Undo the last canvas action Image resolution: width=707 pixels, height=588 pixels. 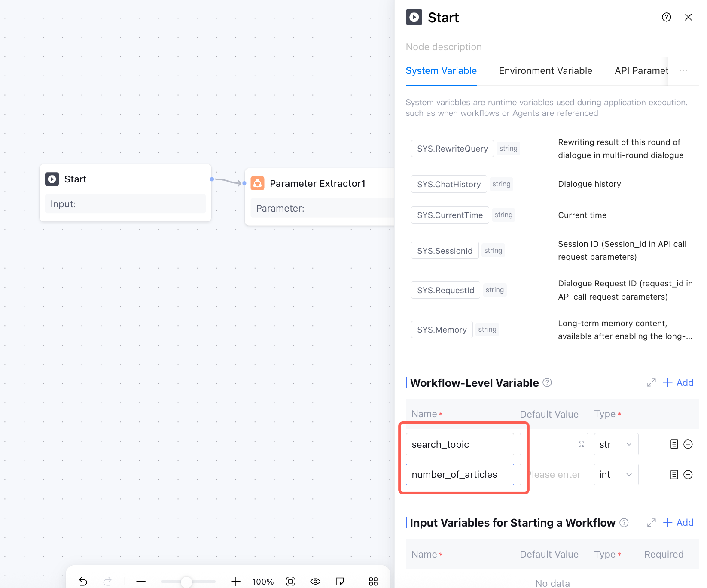83,582
